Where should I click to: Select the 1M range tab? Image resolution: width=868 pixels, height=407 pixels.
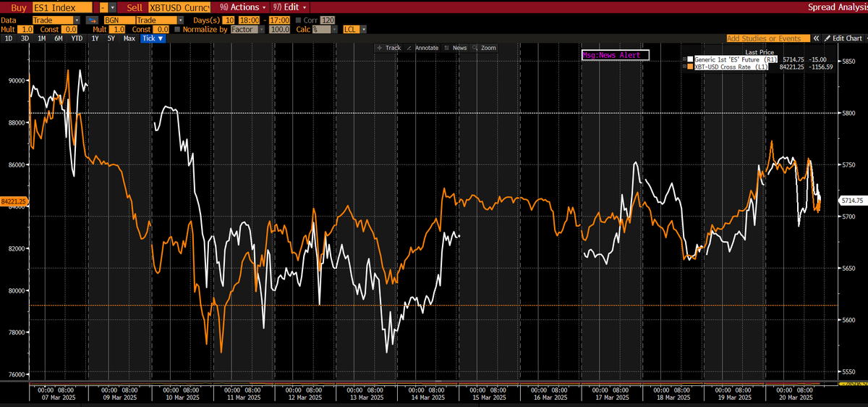(41, 38)
